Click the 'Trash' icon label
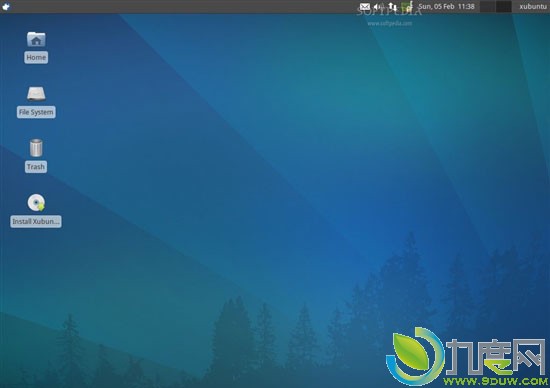 coord(36,167)
